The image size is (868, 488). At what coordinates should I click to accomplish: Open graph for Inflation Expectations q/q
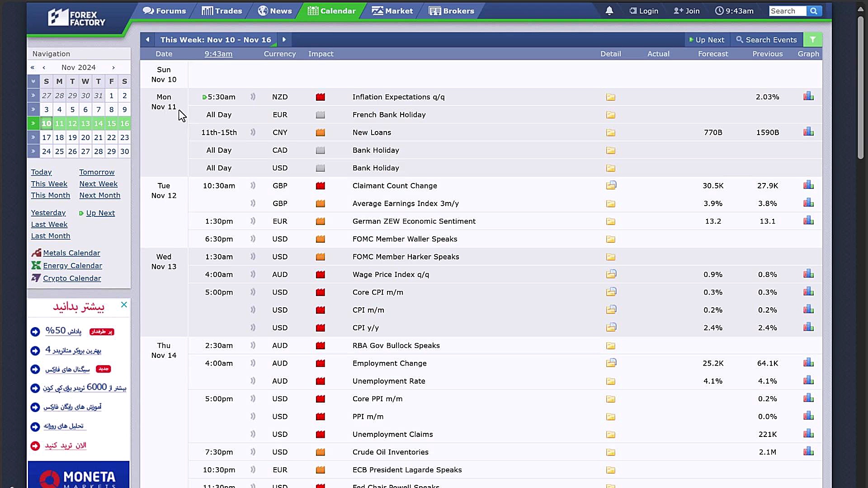click(808, 96)
